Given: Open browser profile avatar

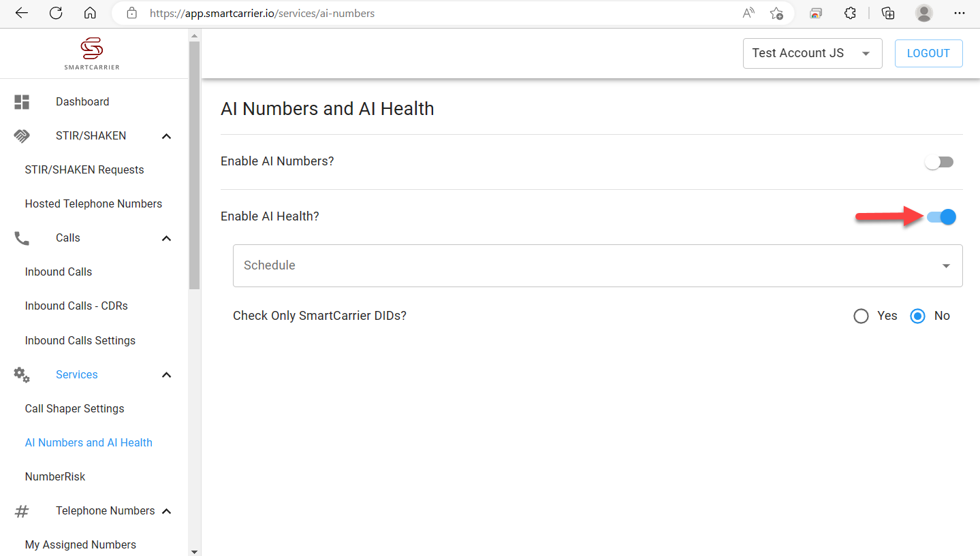Looking at the screenshot, I should tap(924, 13).
